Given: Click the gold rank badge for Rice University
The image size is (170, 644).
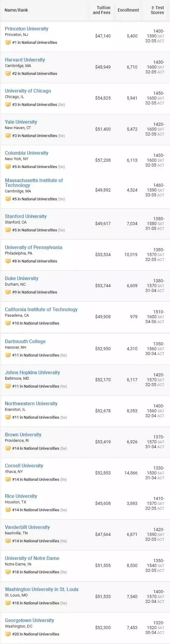Looking at the screenshot, I should (x=8, y=510).
